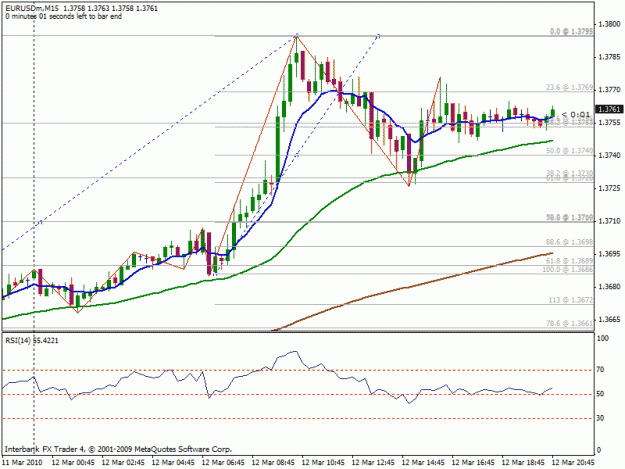Viewport: 625px width, 469px height.
Task: Click the 1.3665 price axis label
Action: (x=609, y=320)
